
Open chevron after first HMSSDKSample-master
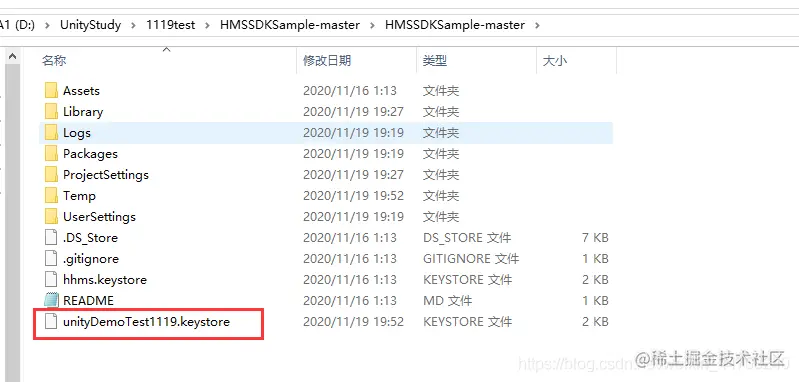372,25
